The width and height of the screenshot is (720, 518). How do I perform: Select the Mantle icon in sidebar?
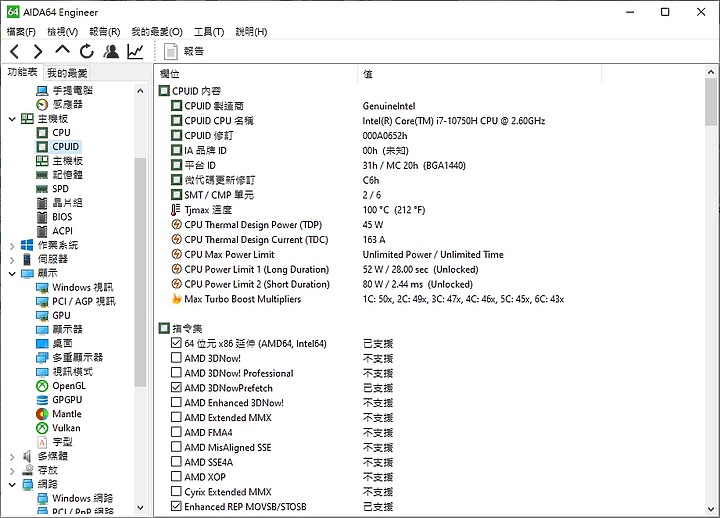click(42, 414)
